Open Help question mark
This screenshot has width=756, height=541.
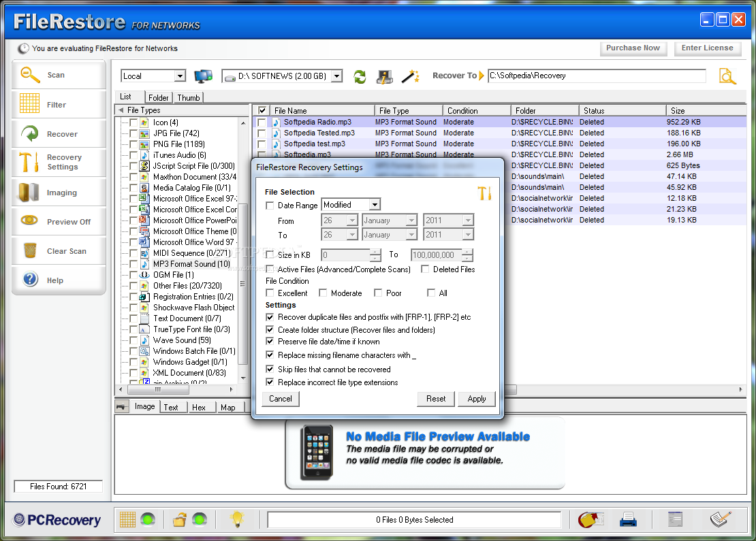point(59,280)
